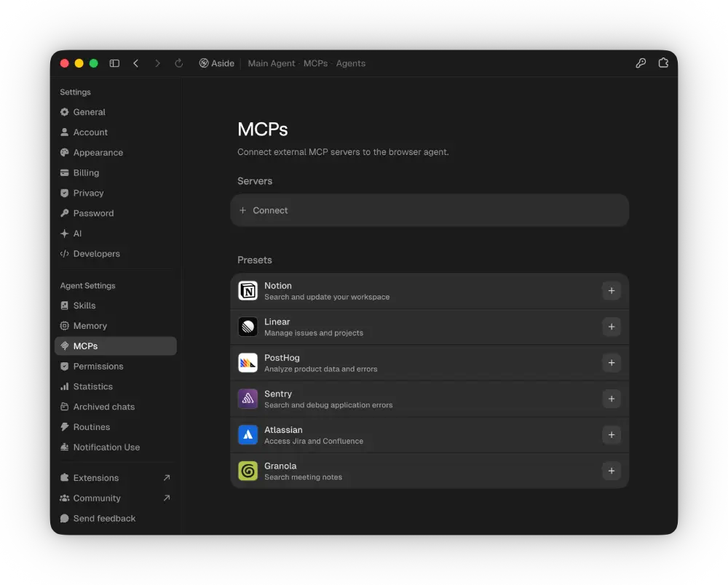728x585 pixels.
Task: Click 'Analyze product data and errors' text
Action: tap(321, 370)
